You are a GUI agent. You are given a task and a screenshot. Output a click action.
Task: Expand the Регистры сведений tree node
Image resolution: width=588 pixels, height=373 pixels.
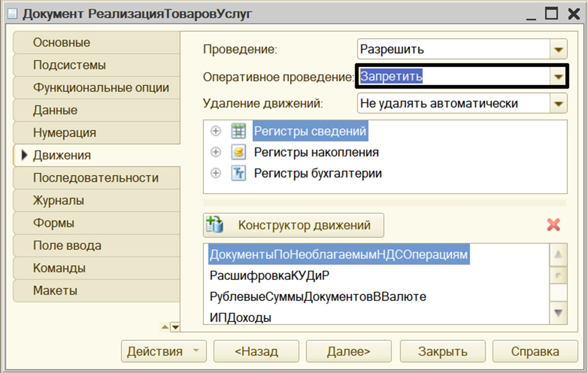pyautogui.click(x=216, y=131)
